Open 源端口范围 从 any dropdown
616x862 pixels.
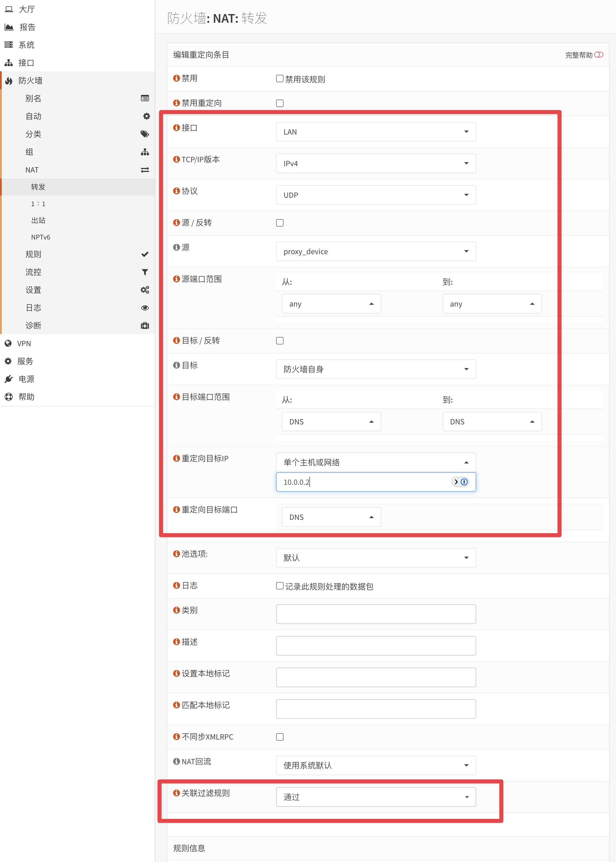pyautogui.click(x=331, y=304)
